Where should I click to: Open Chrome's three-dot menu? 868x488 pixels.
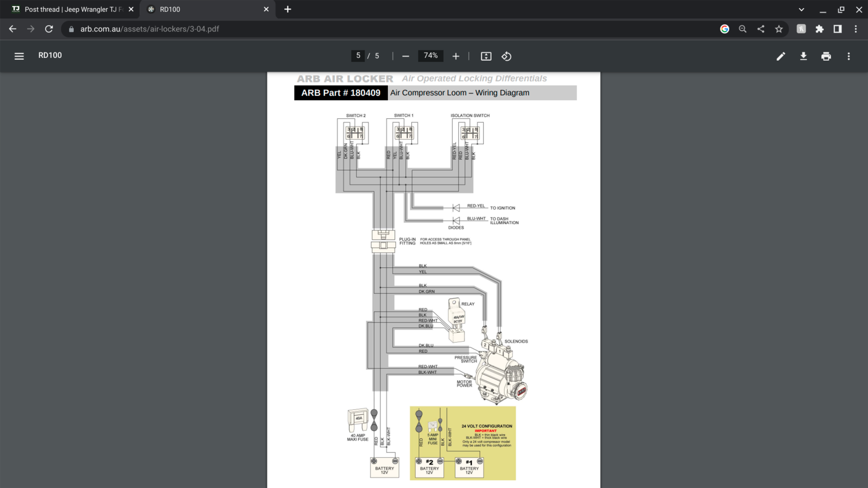856,29
